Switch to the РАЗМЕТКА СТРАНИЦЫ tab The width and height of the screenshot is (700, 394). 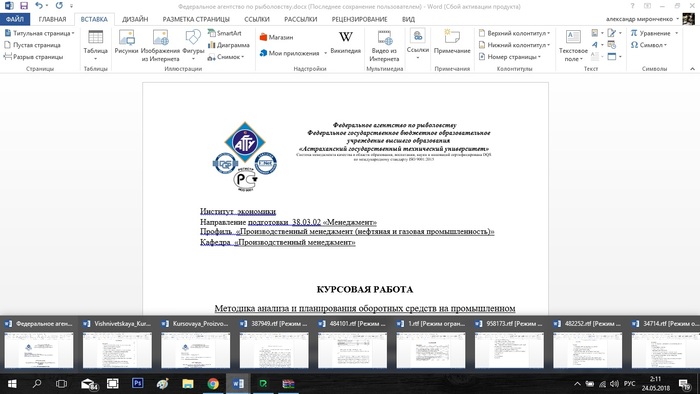[196, 19]
